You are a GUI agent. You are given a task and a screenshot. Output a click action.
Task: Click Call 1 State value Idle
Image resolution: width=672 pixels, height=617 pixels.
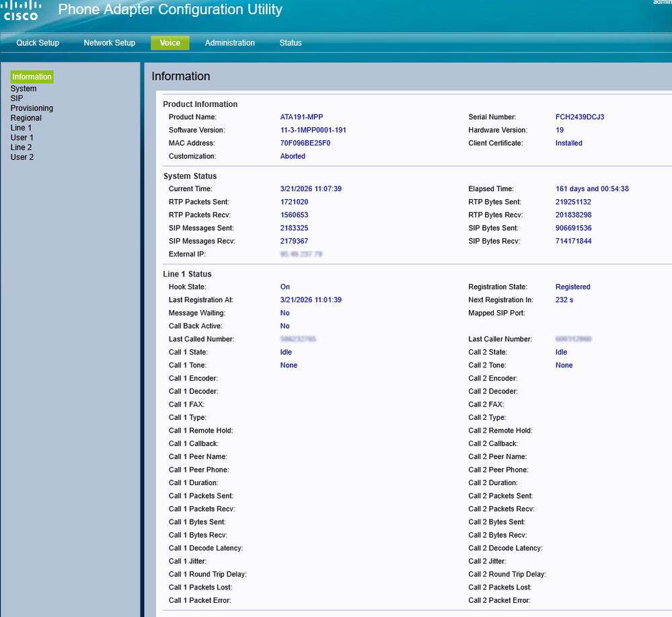tap(286, 352)
